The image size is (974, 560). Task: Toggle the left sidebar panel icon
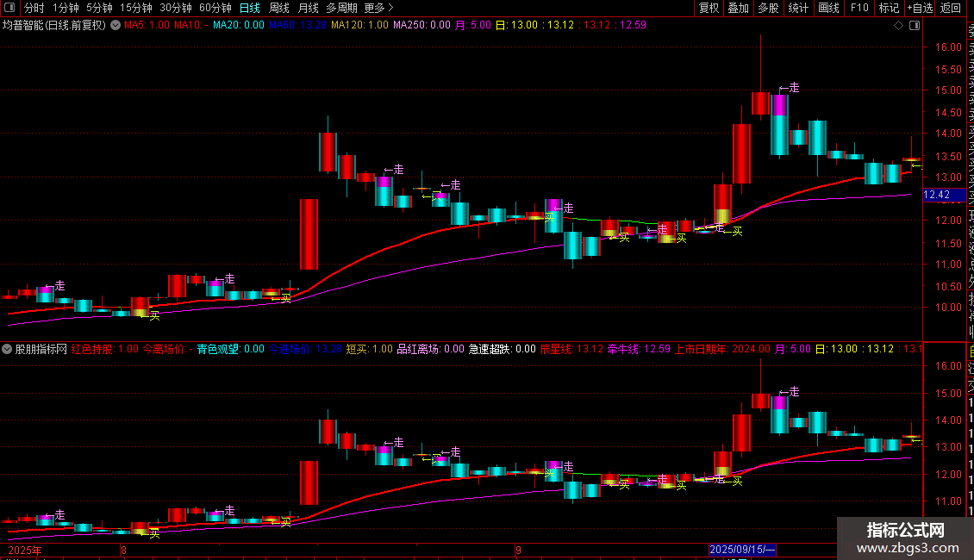tap(9, 8)
